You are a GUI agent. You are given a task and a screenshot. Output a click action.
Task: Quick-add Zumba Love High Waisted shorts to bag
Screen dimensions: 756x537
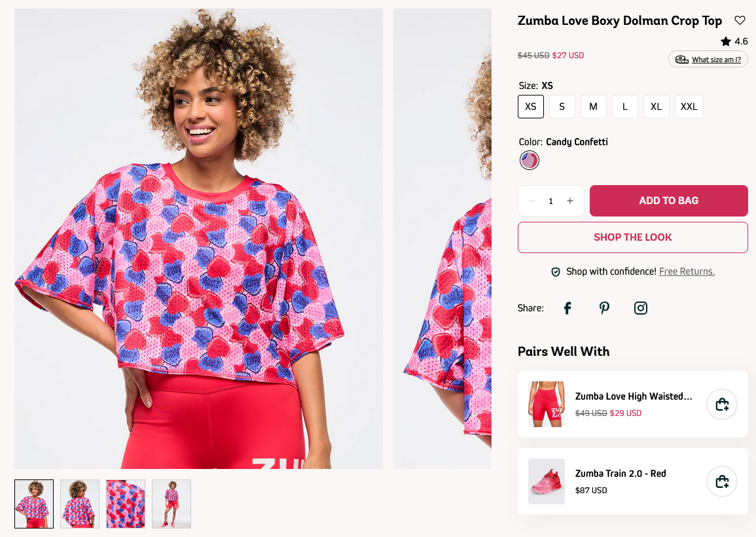point(722,404)
